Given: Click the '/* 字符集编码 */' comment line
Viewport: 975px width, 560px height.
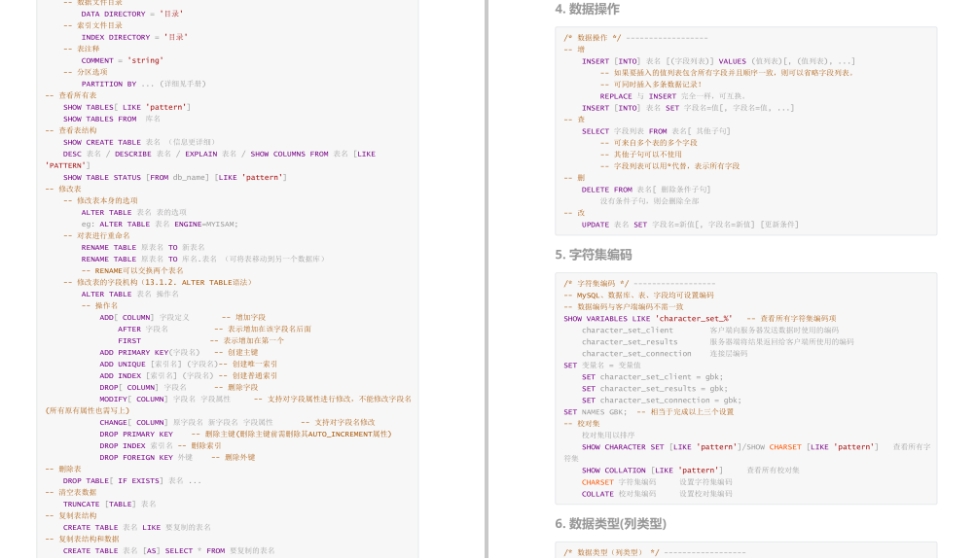Looking at the screenshot, I should tap(639, 284).
